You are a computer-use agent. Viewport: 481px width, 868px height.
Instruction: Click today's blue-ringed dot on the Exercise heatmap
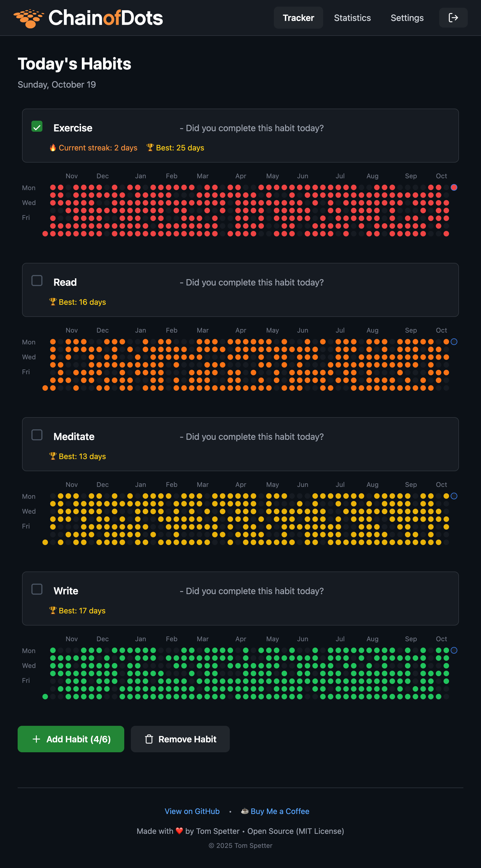click(454, 188)
